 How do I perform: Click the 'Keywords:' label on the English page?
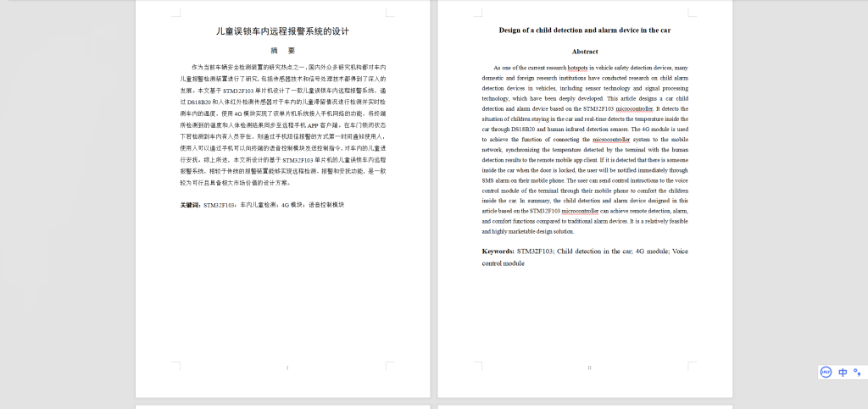498,251
